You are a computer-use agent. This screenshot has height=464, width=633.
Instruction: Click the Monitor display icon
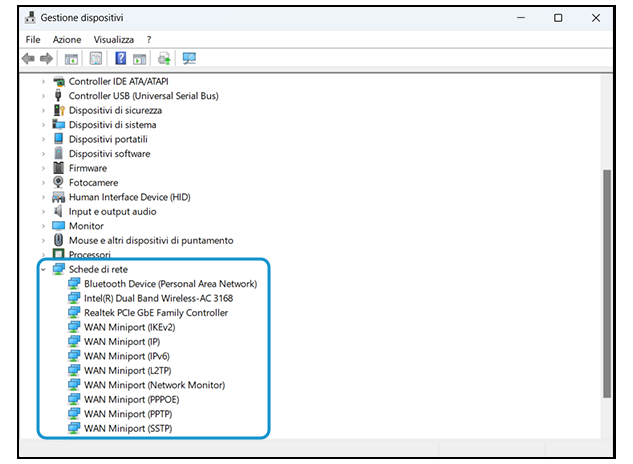pyautogui.click(x=59, y=226)
